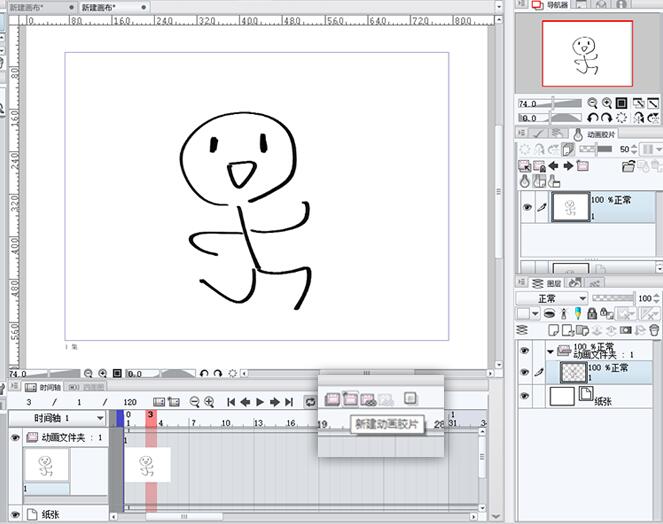
Task: Collapse the 动画文件夹 layer folder
Action: pyautogui.click(x=550, y=351)
